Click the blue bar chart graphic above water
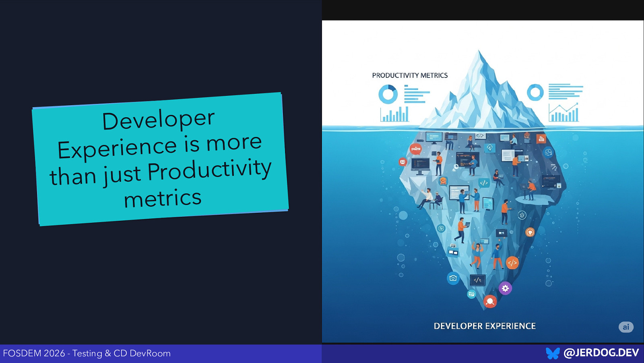Screen dimensions: 644x363 (x=394, y=114)
